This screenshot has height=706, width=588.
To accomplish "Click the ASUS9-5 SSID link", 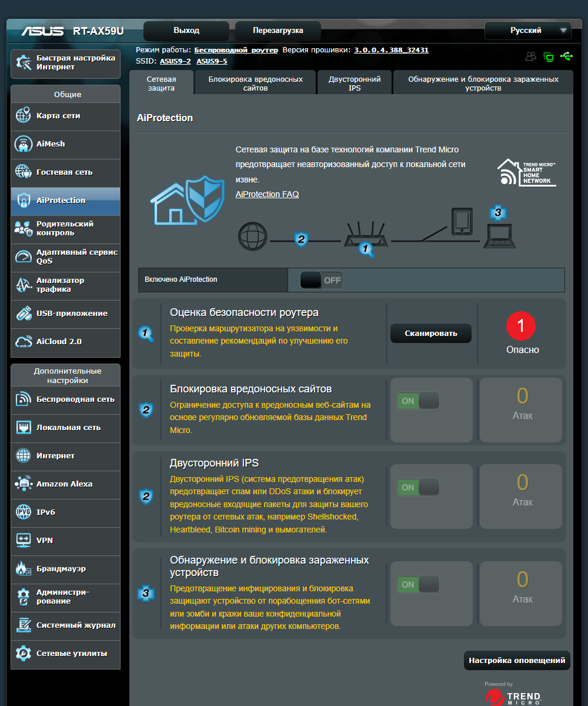I will click(212, 61).
